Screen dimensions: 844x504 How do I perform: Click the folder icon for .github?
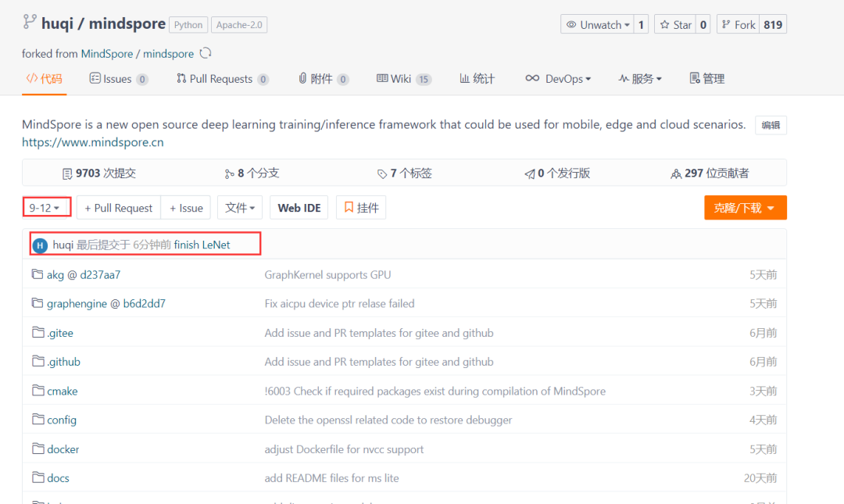(x=38, y=361)
